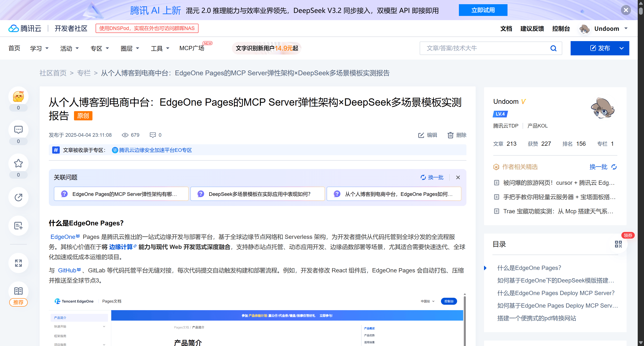
Task: Click the add-note icon in the left sidebar
Action: tap(18, 225)
